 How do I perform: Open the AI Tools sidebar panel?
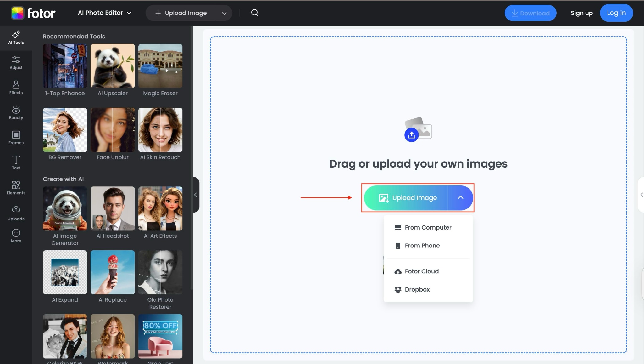tap(16, 37)
